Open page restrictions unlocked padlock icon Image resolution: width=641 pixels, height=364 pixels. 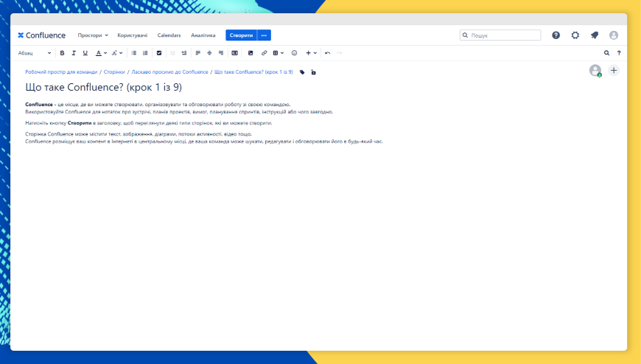(314, 72)
